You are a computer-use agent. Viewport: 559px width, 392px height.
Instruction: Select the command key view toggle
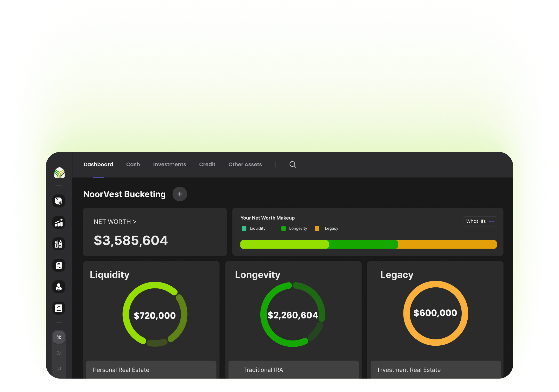pyautogui.click(x=59, y=337)
